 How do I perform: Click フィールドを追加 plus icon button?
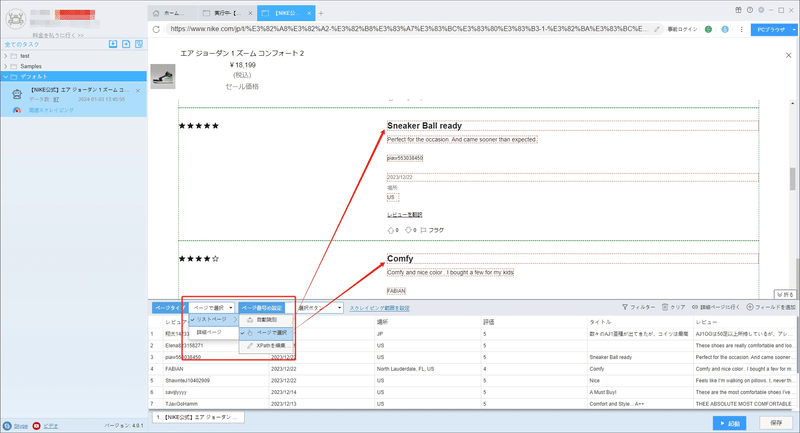771,307
